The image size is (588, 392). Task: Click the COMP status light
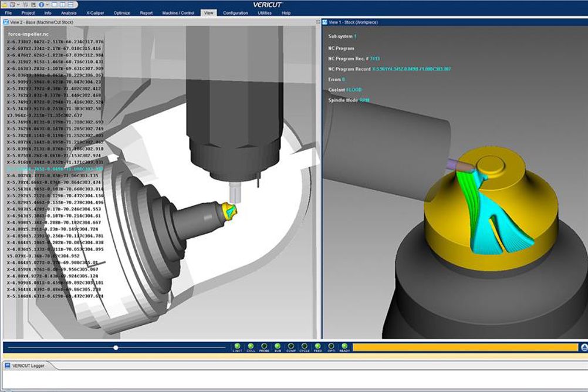pos(291,346)
